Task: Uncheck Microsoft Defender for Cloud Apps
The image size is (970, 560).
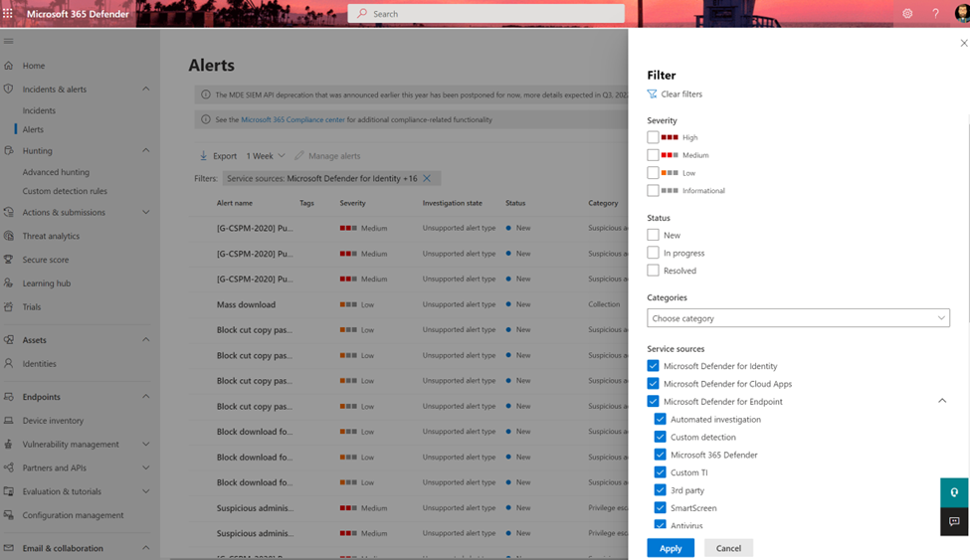Action: click(653, 384)
